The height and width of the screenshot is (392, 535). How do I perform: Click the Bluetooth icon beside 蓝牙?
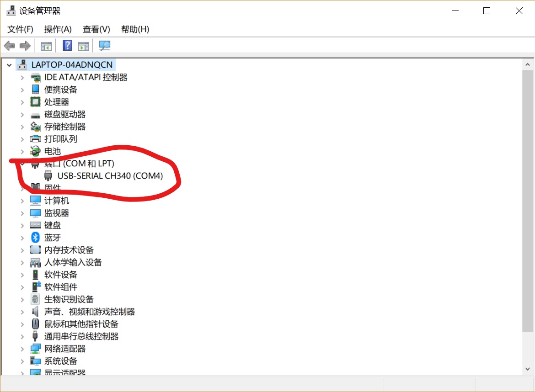(x=35, y=237)
